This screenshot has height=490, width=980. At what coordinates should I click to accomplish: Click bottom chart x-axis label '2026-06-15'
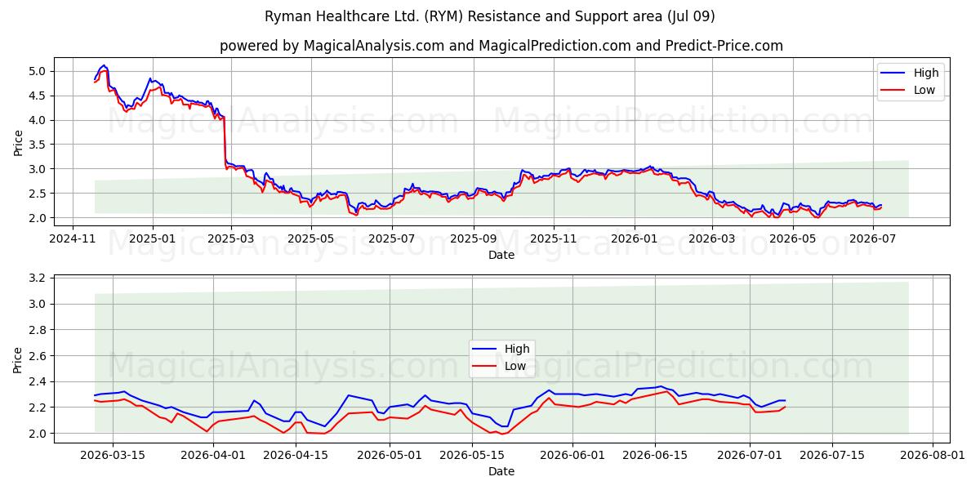(x=655, y=455)
